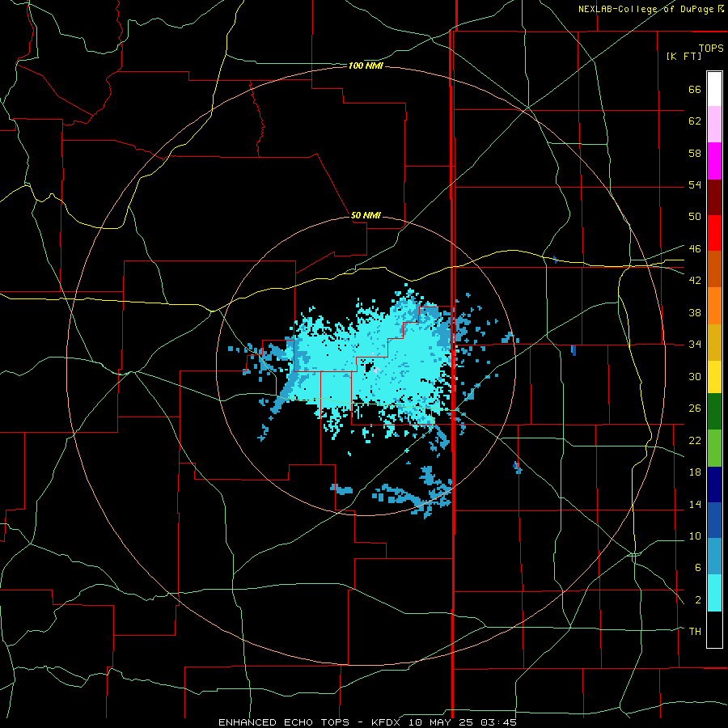Click the legend value 10
This screenshot has height=728, width=728.
[x=695, y=535]
